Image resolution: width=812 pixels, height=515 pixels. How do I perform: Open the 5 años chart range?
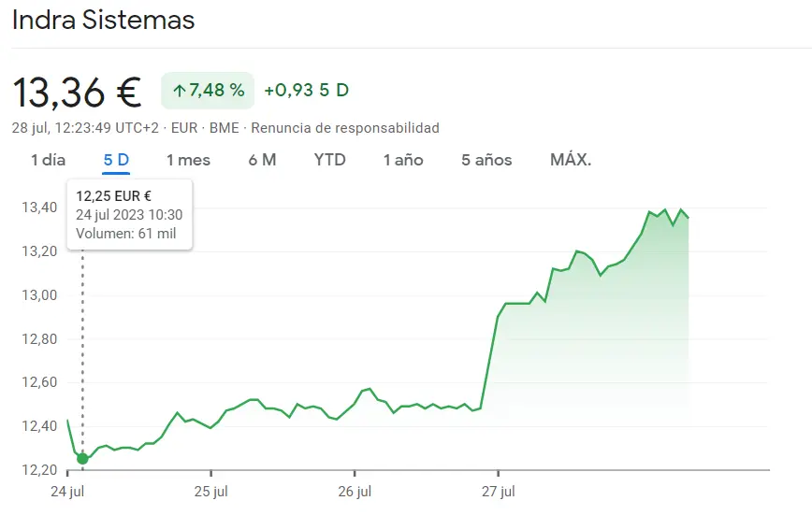click(x=486, y=160)
